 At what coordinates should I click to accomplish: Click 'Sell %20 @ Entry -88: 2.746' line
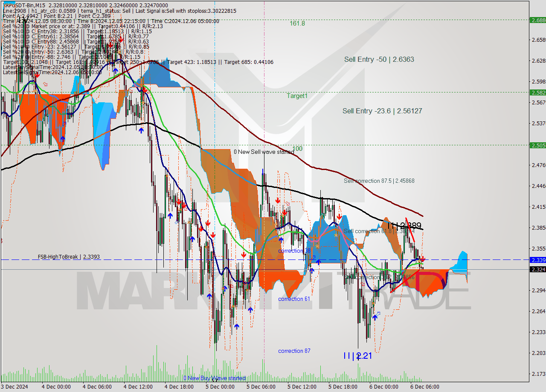point(71,57)
